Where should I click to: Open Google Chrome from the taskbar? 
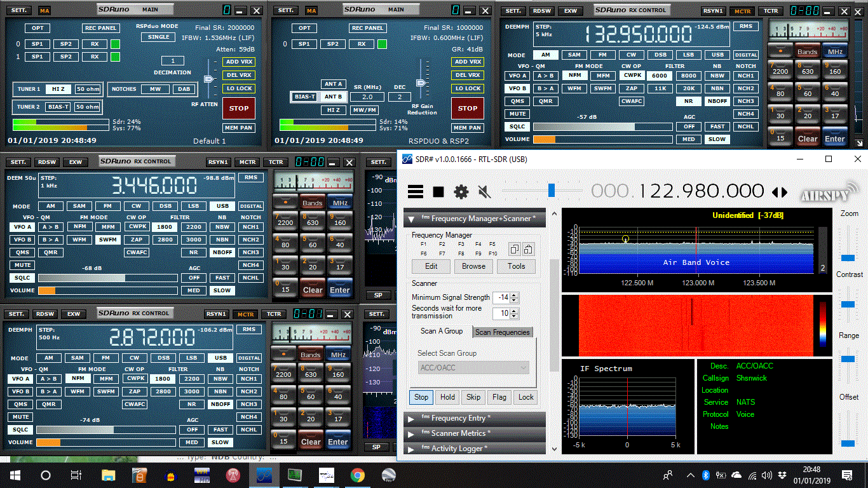[358, 475]
